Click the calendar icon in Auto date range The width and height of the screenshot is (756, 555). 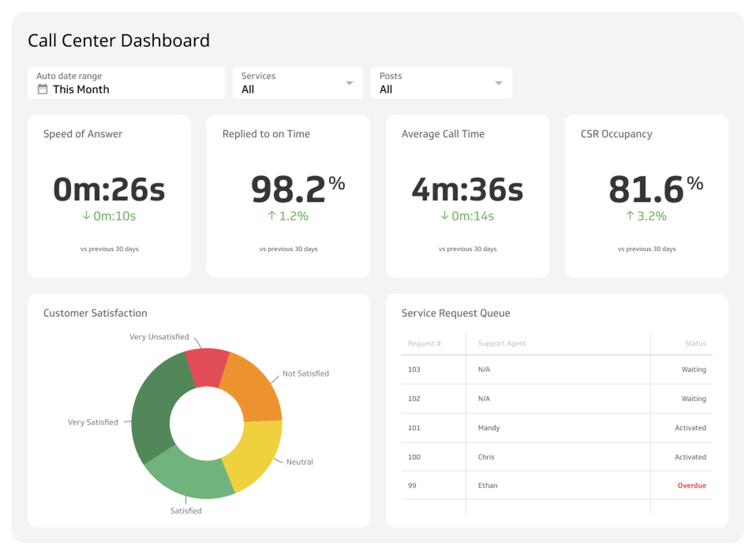tap(42, 89)
